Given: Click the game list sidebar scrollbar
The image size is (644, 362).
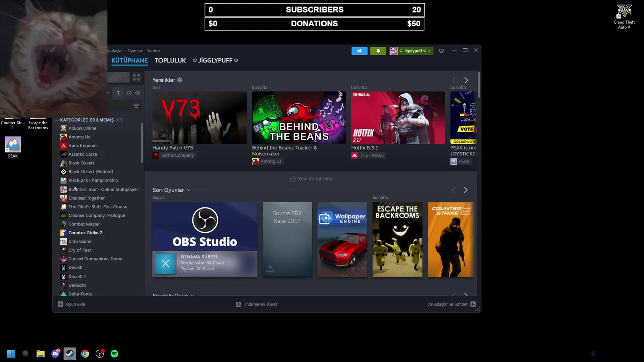Looking at the screenshot, I should point(142,143).
